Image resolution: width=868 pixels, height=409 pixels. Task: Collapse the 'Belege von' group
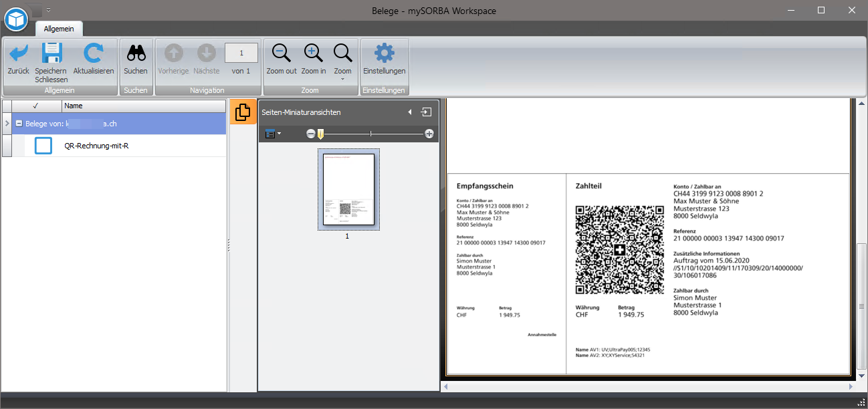pos(19,124)
